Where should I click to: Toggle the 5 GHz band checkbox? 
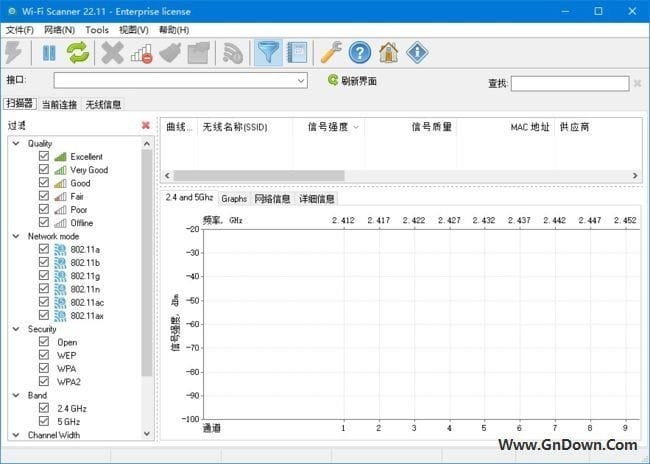[x=44, y=422]
